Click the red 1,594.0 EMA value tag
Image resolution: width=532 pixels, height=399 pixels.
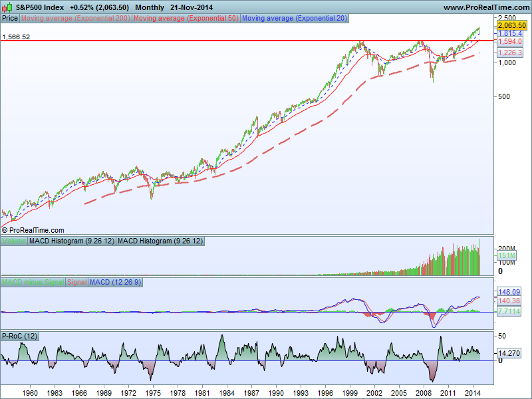[x=510, y=41]
